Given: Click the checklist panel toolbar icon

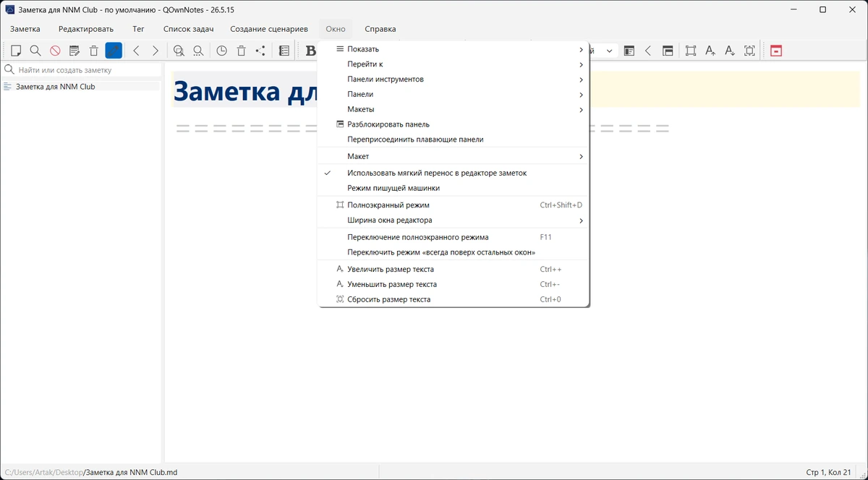Looking at the screenshot, I should pyautogui.click(x=284, y=51).
